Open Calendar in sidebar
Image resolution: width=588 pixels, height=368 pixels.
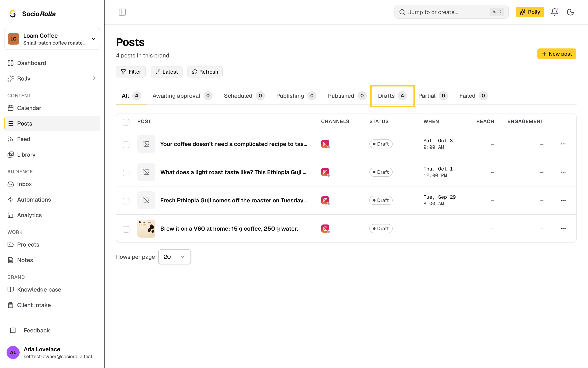coord(52,108)
